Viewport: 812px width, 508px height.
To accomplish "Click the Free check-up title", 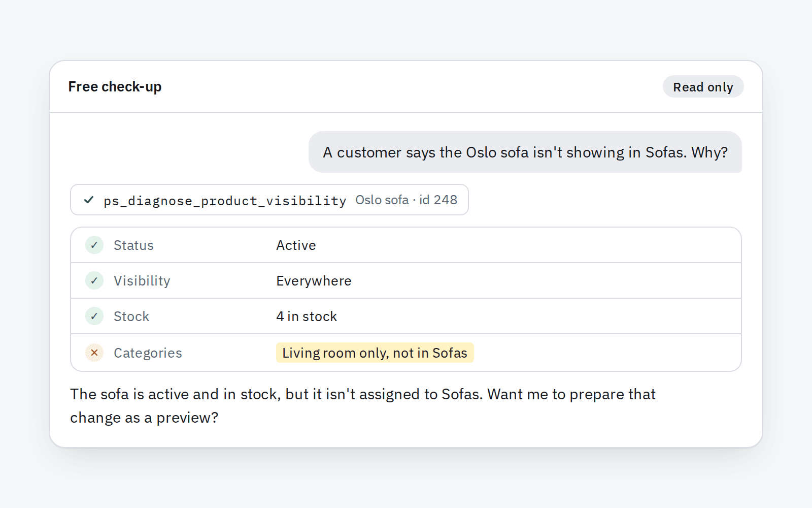I will [115, 87].
